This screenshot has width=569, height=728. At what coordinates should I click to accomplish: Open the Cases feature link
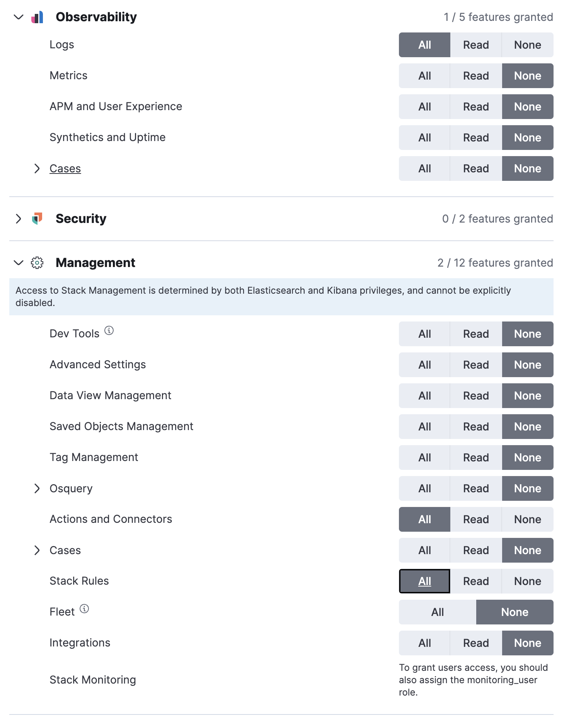pyautogui.click(x=65, y=168)
